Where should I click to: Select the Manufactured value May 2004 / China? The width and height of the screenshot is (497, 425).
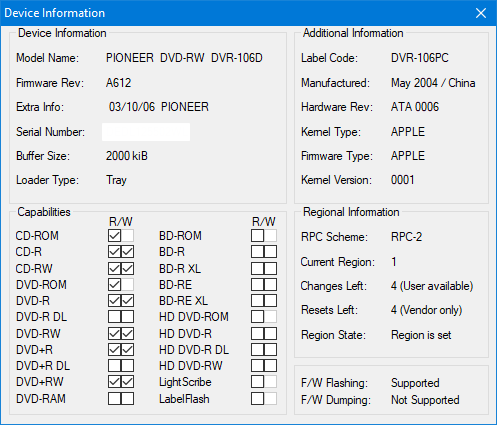[x=433, y=83]
